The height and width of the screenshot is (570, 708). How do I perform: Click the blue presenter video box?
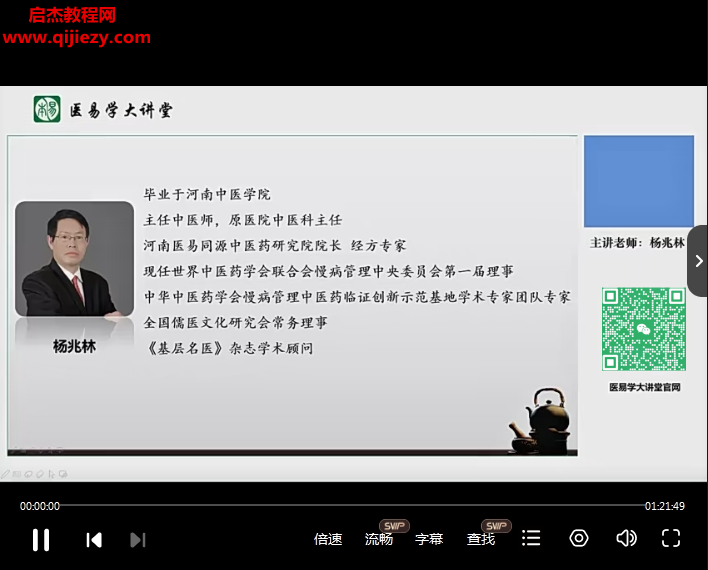click(638, 181)
